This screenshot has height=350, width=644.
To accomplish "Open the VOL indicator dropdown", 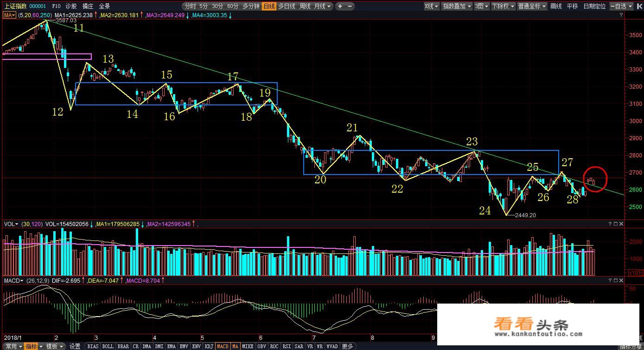I will [x=11, y=224].
